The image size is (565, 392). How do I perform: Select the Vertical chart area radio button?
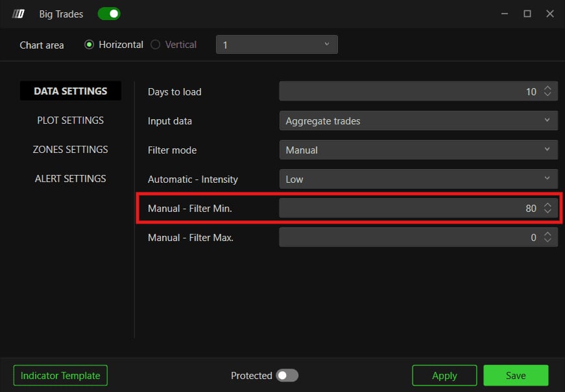click(x=155, y=45)
